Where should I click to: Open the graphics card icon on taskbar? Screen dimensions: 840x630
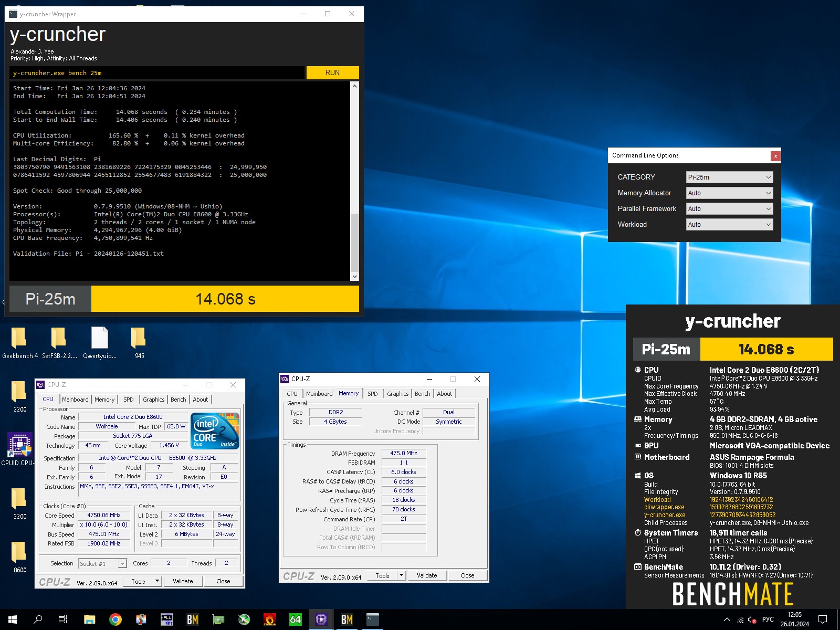tap(218, 619)
